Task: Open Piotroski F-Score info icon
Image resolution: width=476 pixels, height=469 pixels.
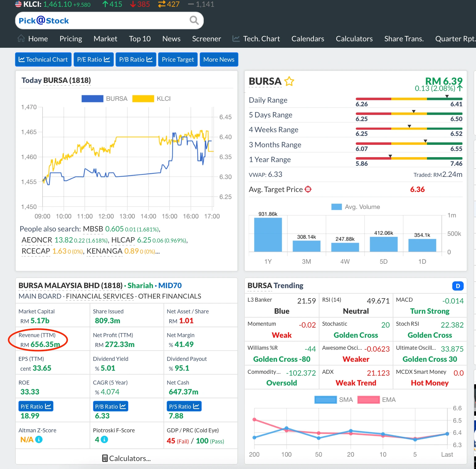Action: pos(105,439)
